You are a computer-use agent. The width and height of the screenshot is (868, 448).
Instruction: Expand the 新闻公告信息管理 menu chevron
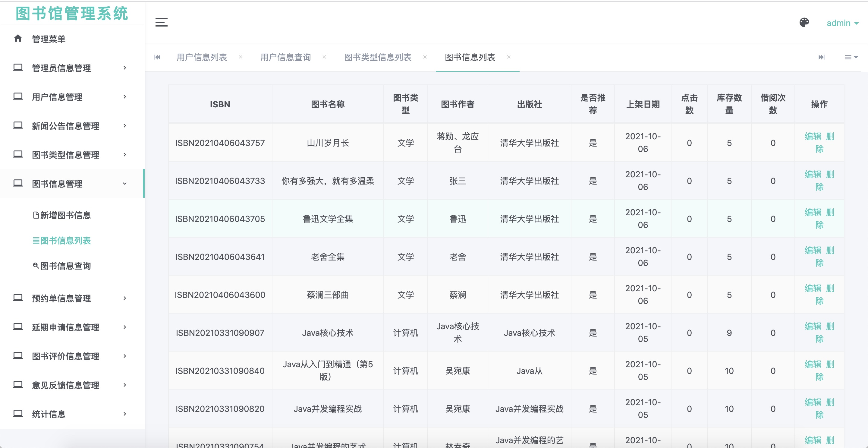pyautogui.click(x=125, y=126)
